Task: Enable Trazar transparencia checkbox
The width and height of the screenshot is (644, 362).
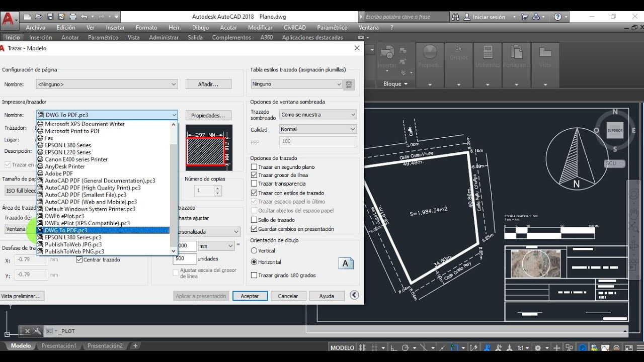Action: pyautogui.click(x=254, y=184)
